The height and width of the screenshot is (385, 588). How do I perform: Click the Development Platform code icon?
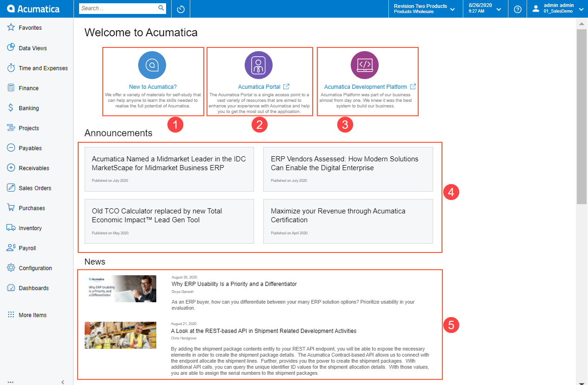(x=365, y=65)
